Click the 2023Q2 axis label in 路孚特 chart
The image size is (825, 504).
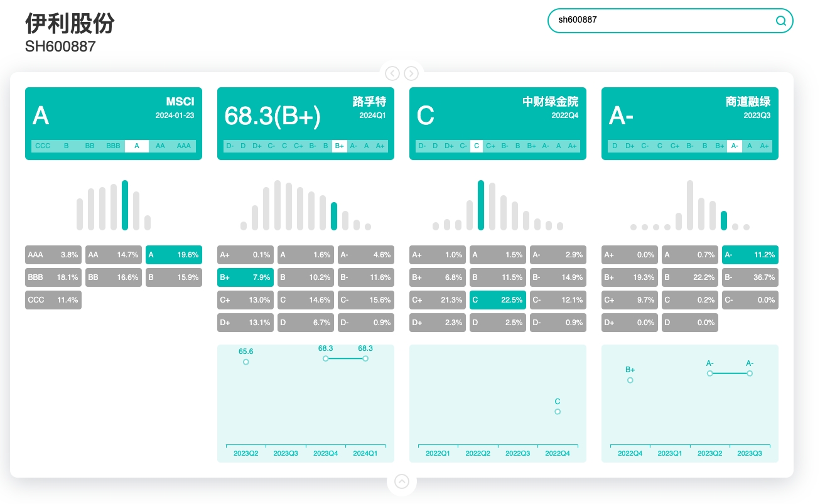246,453
